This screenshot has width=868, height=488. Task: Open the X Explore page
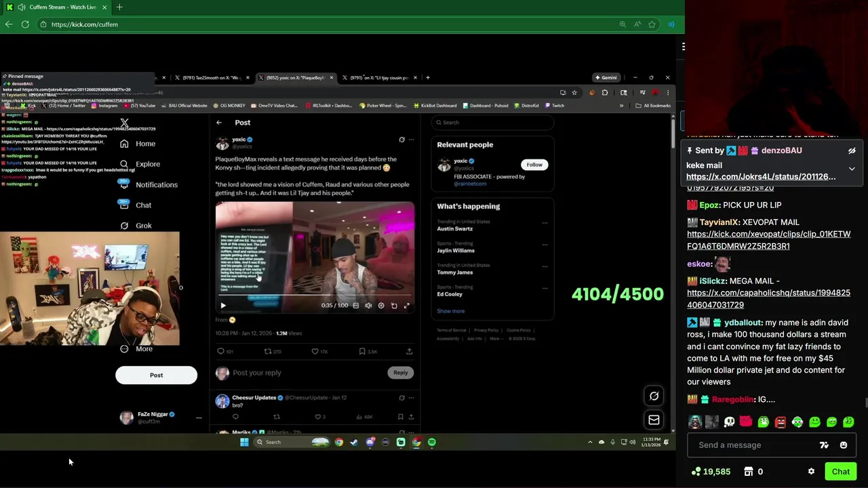tap(140, 164)
